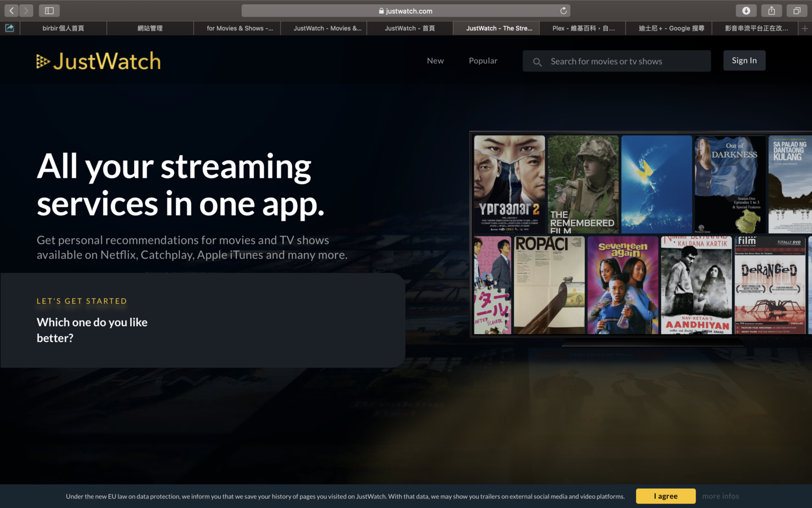
Task: Click the 'Get personal recommendations' paragraph
Action: pyautogui.click(x=192, y=247)
